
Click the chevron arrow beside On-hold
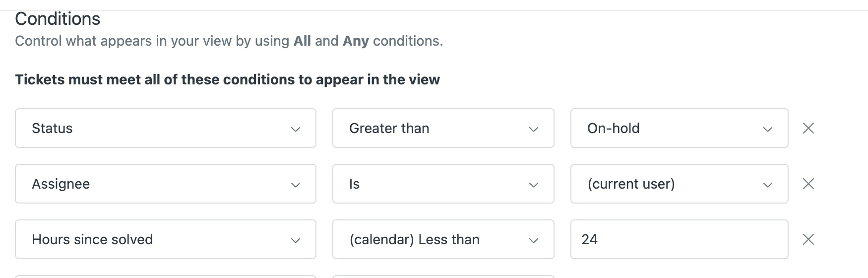[768, 129]
